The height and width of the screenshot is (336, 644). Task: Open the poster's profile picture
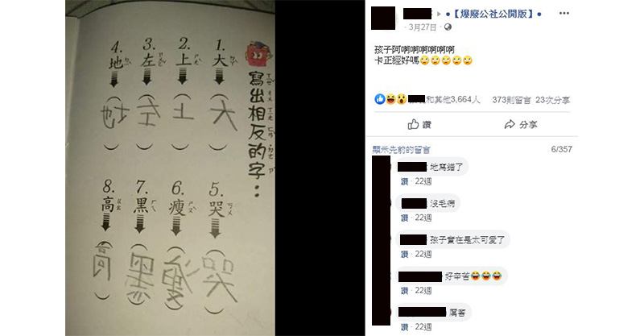point(383,18)
